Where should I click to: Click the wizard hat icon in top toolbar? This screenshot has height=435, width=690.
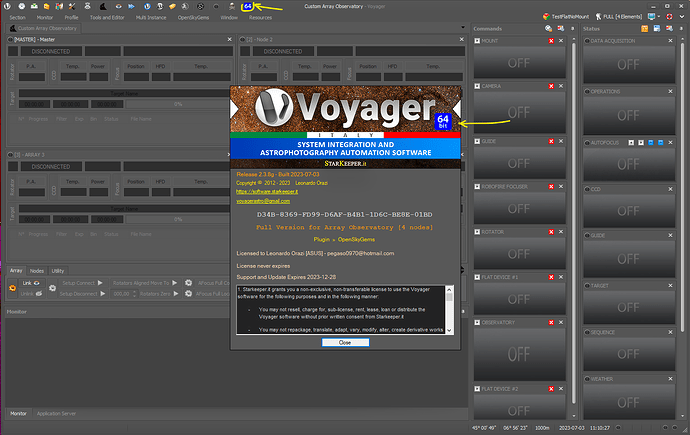tap(103, 6)
